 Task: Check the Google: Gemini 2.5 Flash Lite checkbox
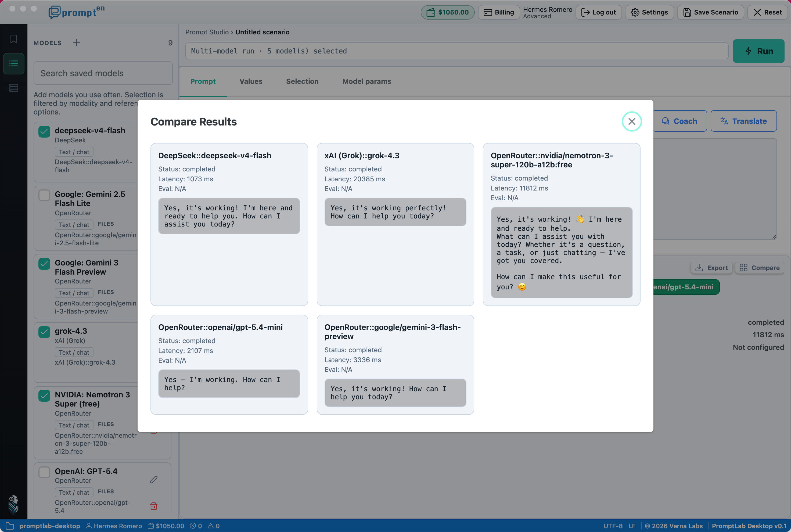point(44,195)
